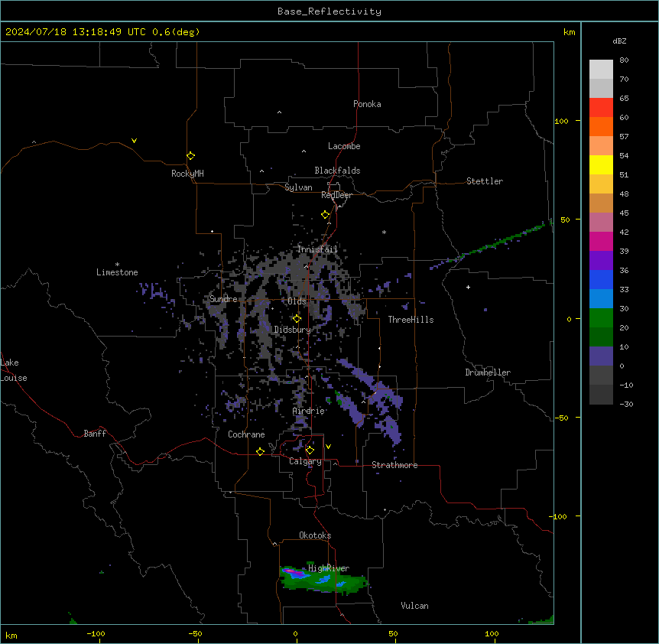Click the RockyMH label
The image size is (659, 644).
(x=187, y=174)
